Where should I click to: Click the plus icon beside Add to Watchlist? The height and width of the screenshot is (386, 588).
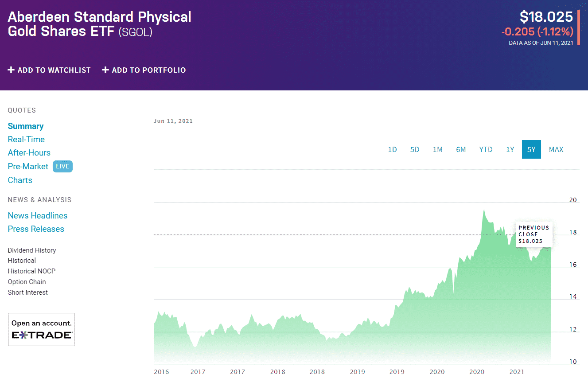(12, 70)
